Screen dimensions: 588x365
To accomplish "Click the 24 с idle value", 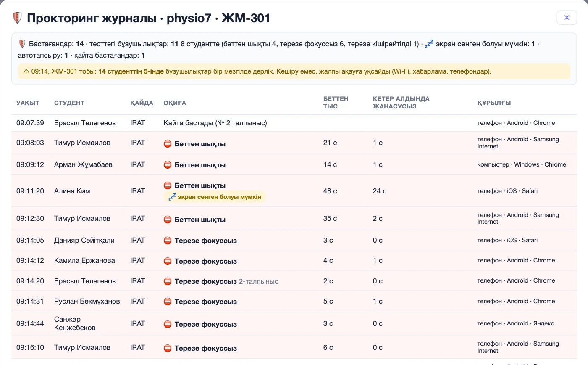I will click(380, 191).
